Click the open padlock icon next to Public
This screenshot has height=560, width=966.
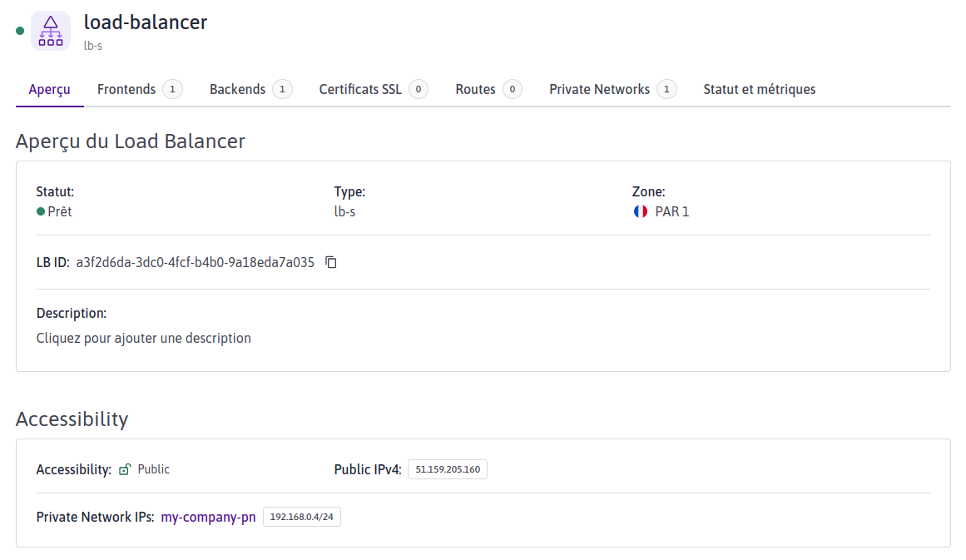125,469
